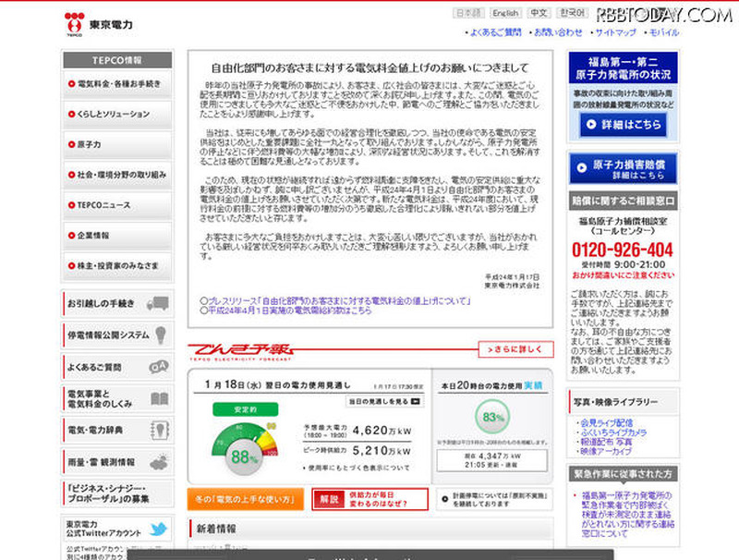Viewport: 739px width, 560px height.
Task: Click the Q&A speech bubble icon
Action: click(x=158, y=367)
